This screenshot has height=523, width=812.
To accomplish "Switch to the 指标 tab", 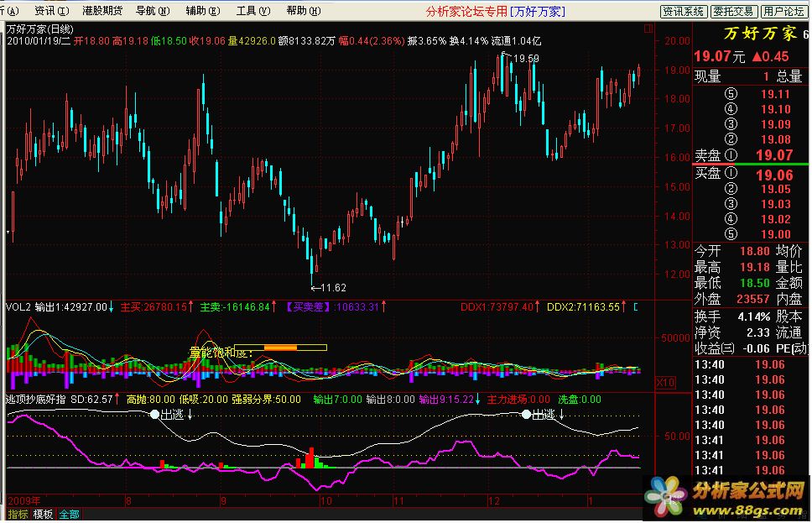I will tap(18, 515).
